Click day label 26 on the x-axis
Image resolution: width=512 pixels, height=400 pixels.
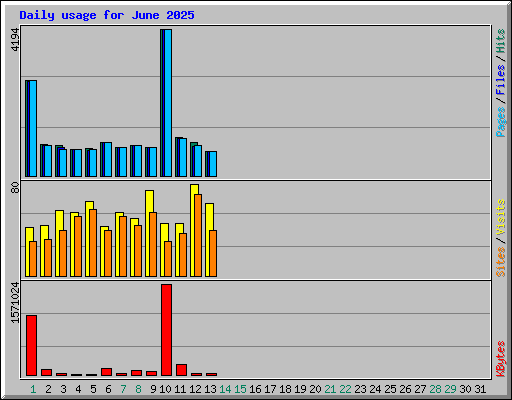click(405, 389)
